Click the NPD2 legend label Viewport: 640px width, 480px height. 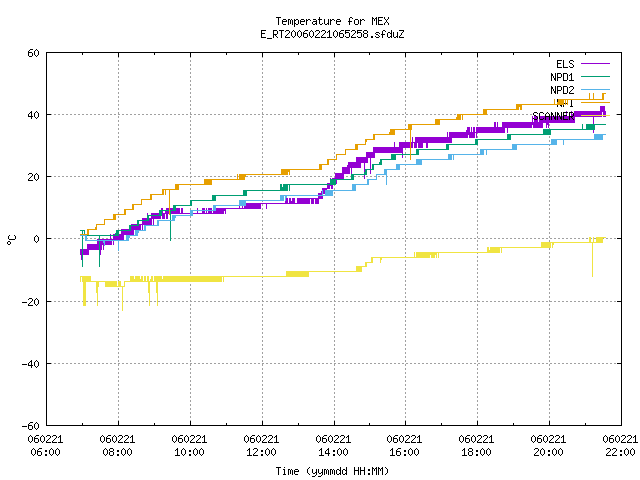pyautogui.click(x=562, y=90)
